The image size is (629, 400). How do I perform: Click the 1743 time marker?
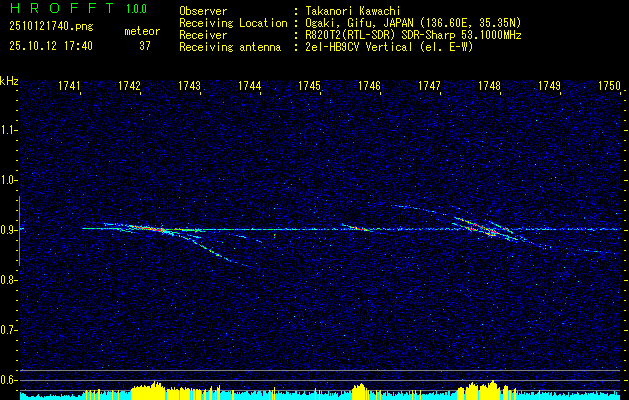(189, 86)
